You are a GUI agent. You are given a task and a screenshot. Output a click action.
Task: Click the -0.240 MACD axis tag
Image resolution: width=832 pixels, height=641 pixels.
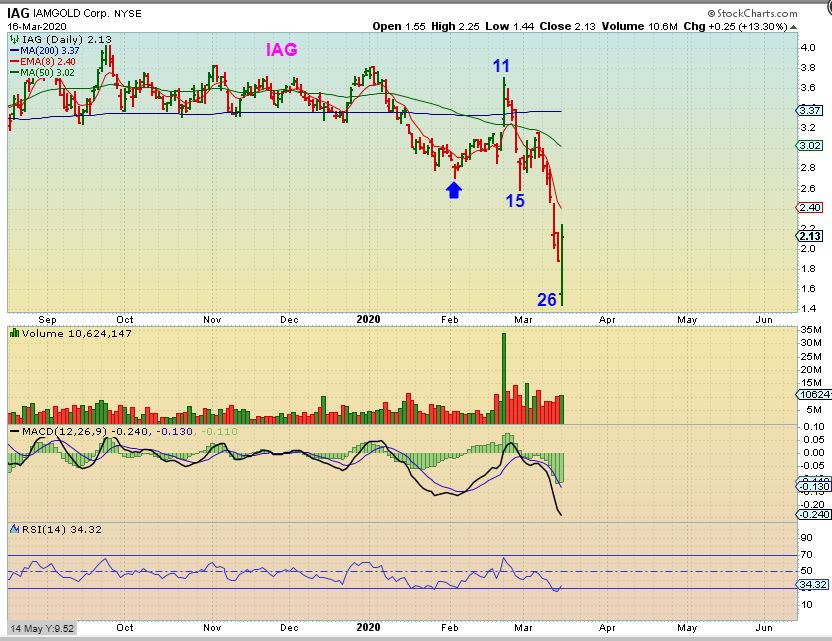813,515
